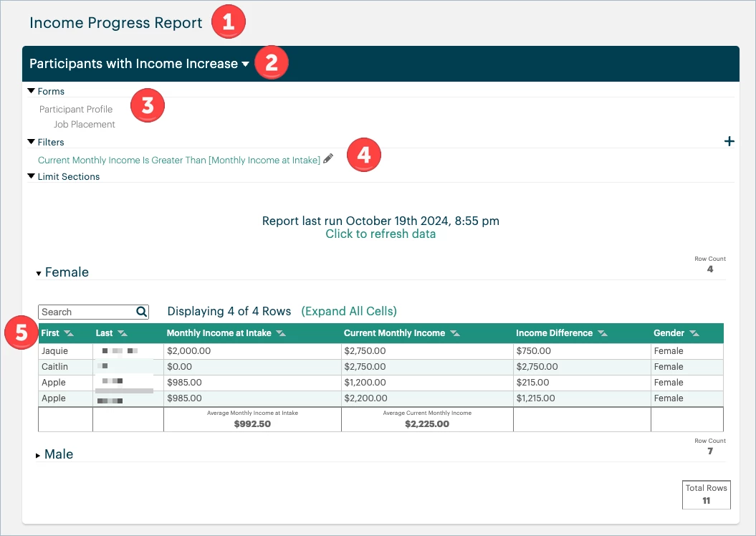Click the search magnifier icon

[x=141, y=312]
